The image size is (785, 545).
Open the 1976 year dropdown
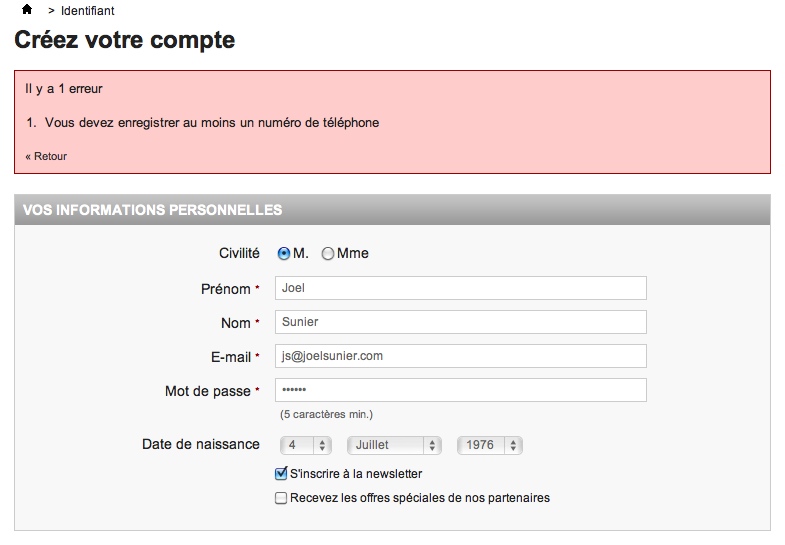pyautogui.click(x=490, y=445)
